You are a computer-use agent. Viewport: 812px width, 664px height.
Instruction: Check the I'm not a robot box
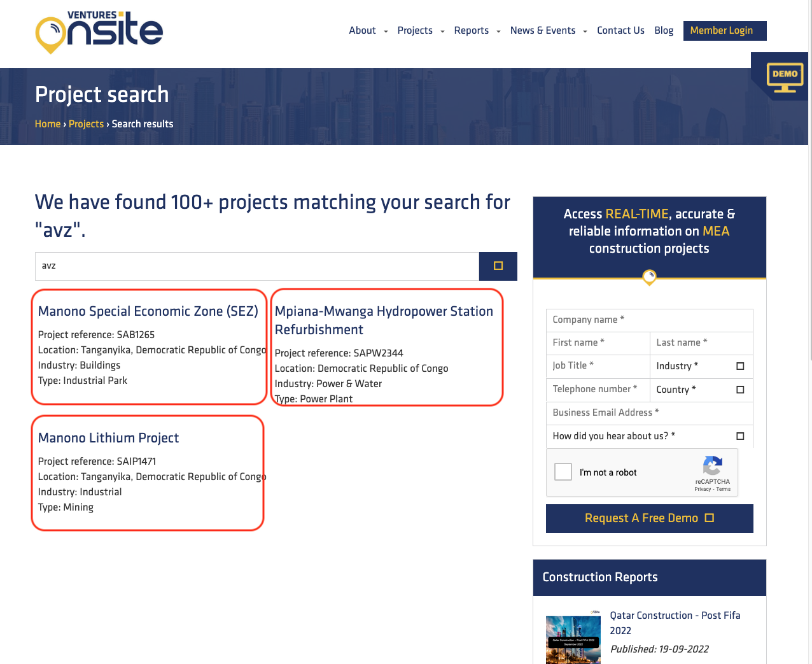click(x=563, y=472)
